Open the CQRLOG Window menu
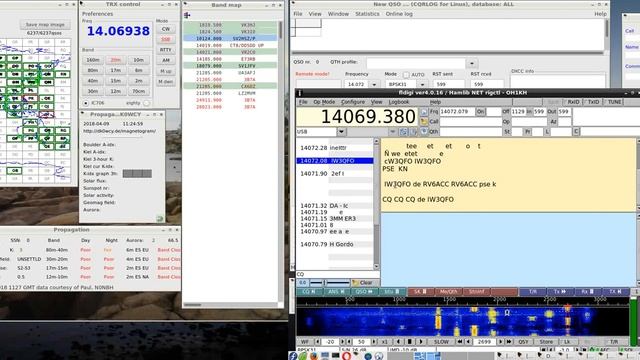 pyautogui.click(x=338, y=14)
